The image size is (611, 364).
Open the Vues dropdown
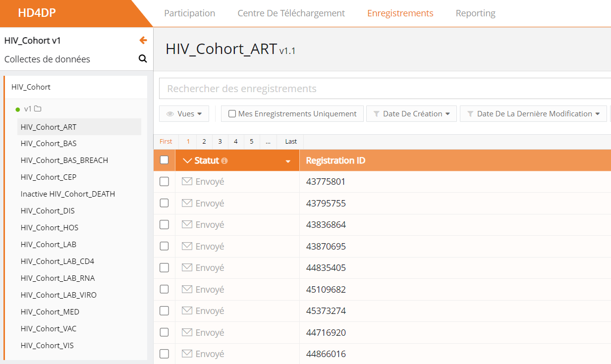click(184, 114)
